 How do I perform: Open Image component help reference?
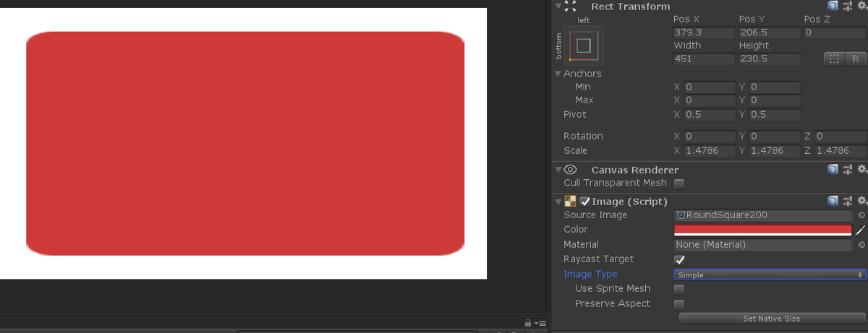[x=833, y=201]
